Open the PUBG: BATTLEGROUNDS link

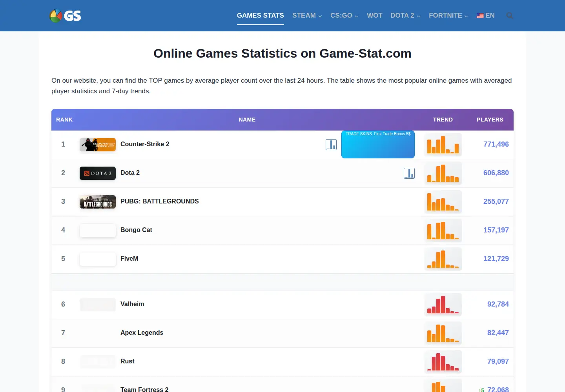click(x=160, y=201)
